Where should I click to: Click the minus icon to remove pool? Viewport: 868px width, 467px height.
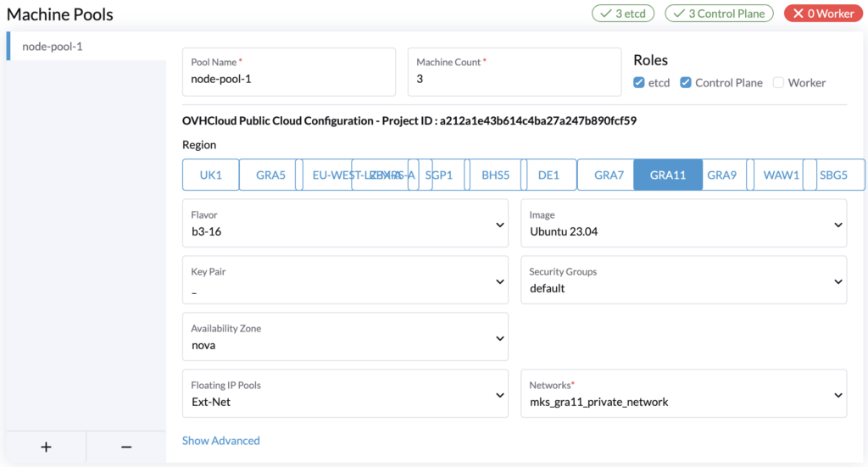coord(126,447)
